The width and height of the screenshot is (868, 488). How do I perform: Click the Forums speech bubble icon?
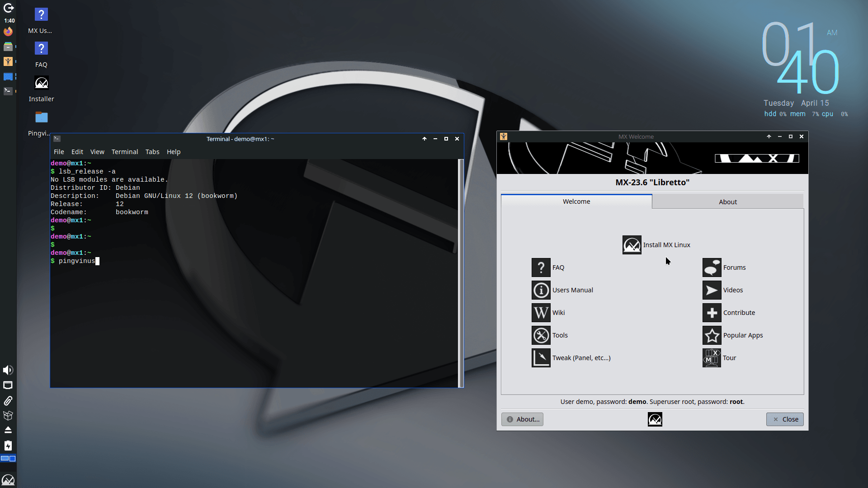(712, 267)
